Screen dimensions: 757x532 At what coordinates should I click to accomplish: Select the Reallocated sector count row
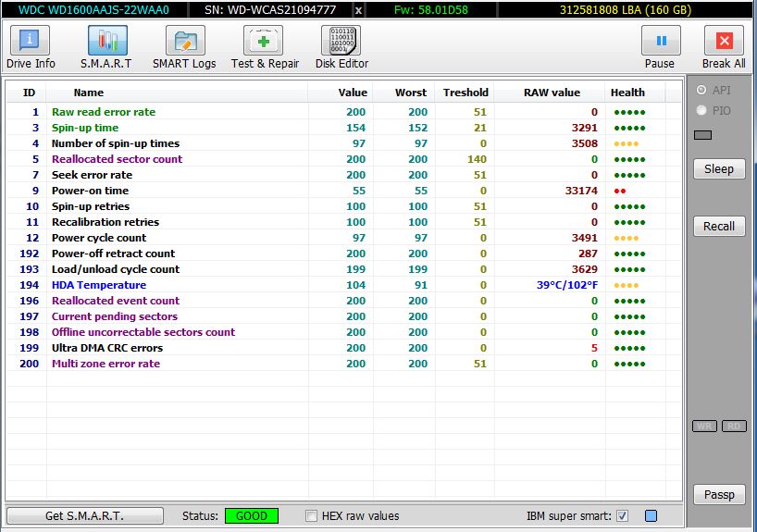point(344,159)
